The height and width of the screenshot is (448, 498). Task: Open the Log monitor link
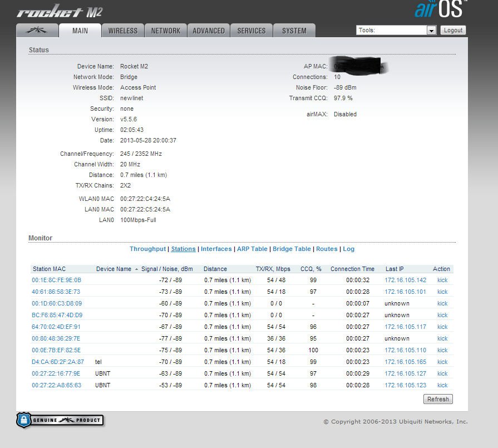(348, 249)
